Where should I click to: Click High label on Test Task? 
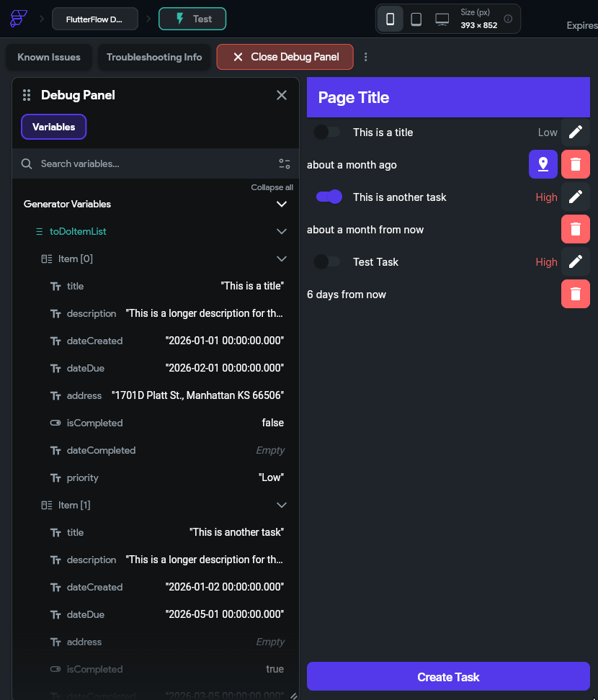click(x=546, y=262)
